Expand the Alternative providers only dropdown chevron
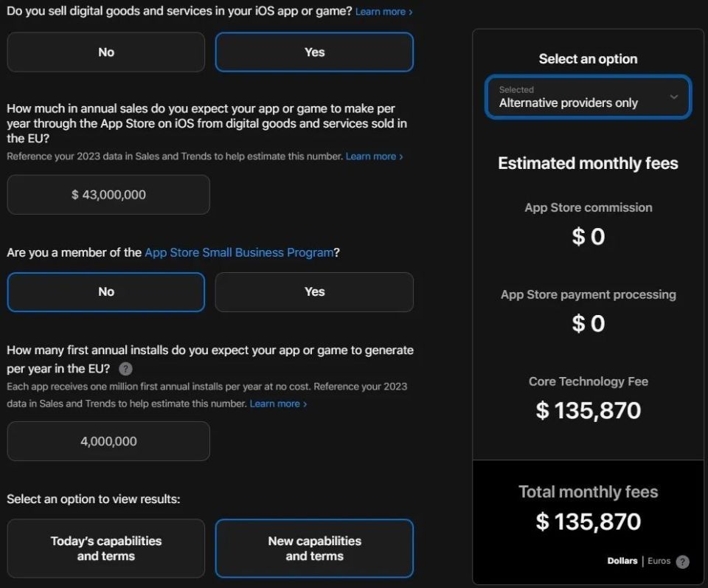Viewport: 708px width, 588px height. 673,97
